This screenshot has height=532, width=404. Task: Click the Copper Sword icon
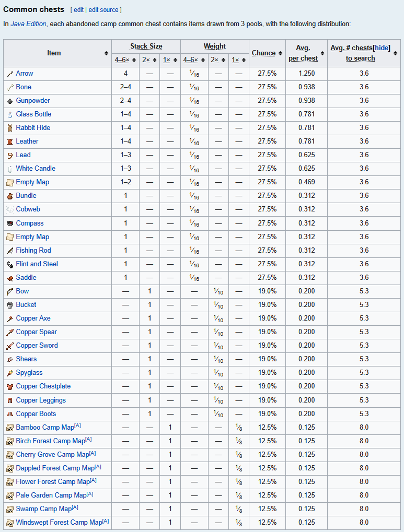(x=10, y=346)
